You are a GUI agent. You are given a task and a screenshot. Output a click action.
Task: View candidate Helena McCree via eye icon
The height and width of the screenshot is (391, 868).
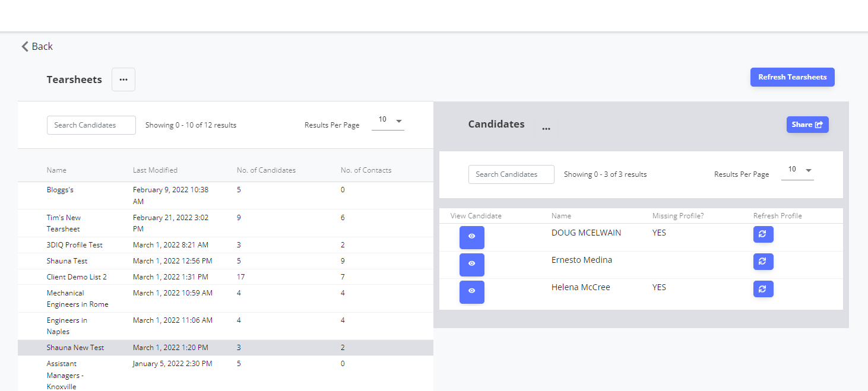[x=472, y=291]
